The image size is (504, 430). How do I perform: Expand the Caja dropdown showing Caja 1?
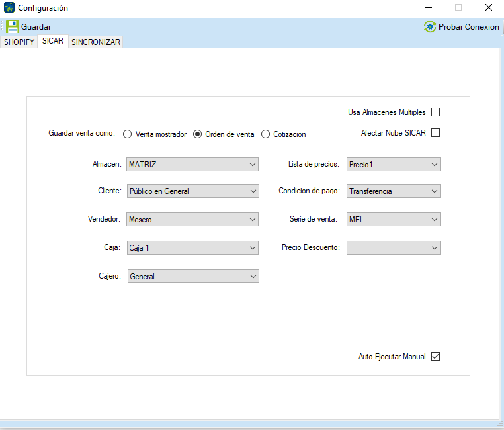(192, 248)
